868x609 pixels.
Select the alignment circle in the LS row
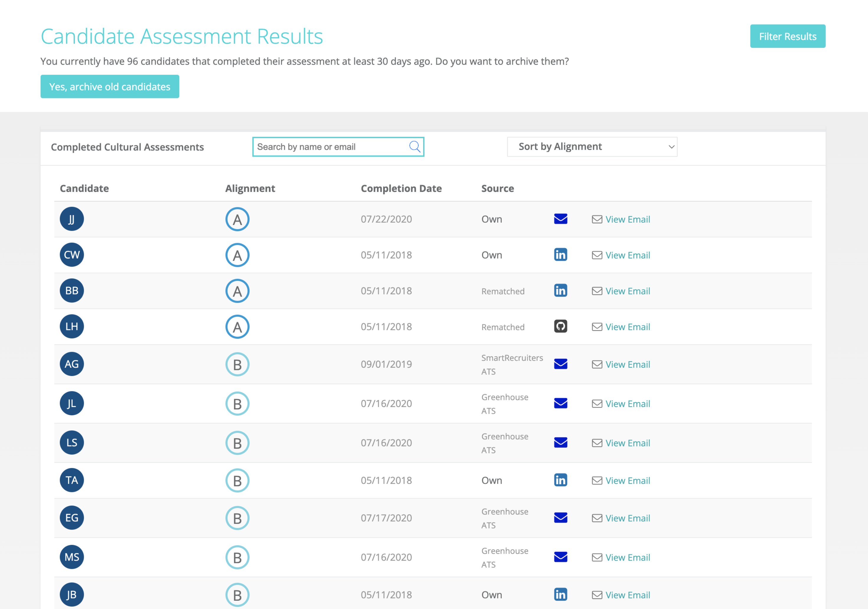(x=237, y=442)
